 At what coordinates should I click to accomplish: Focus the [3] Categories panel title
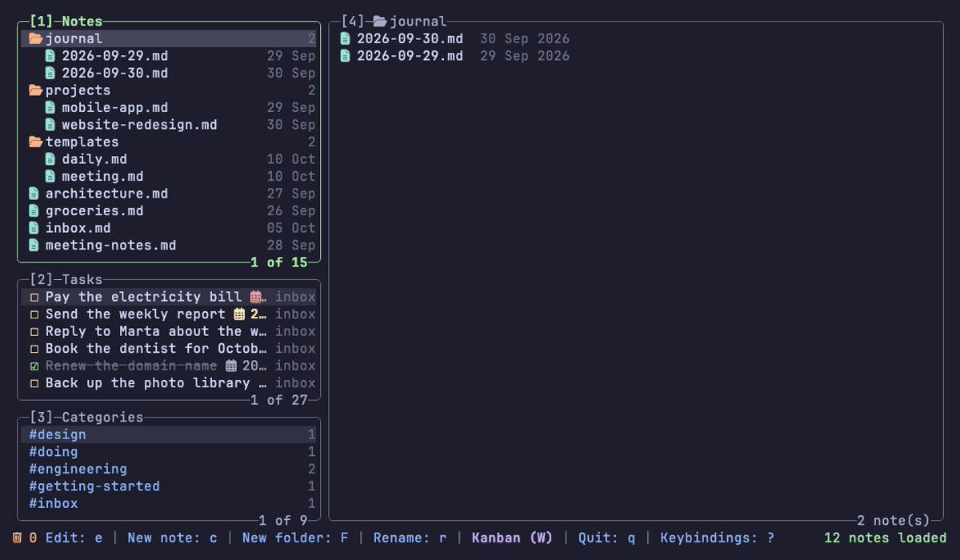[86, 417]
